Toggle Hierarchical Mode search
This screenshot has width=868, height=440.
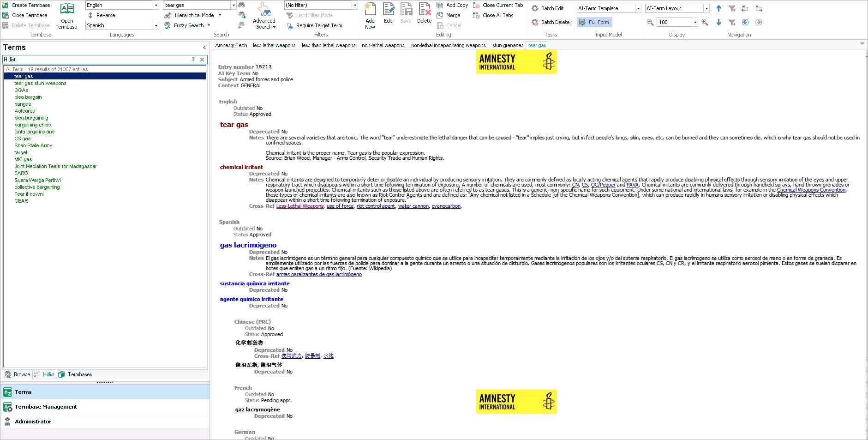[x=189, y=15]
